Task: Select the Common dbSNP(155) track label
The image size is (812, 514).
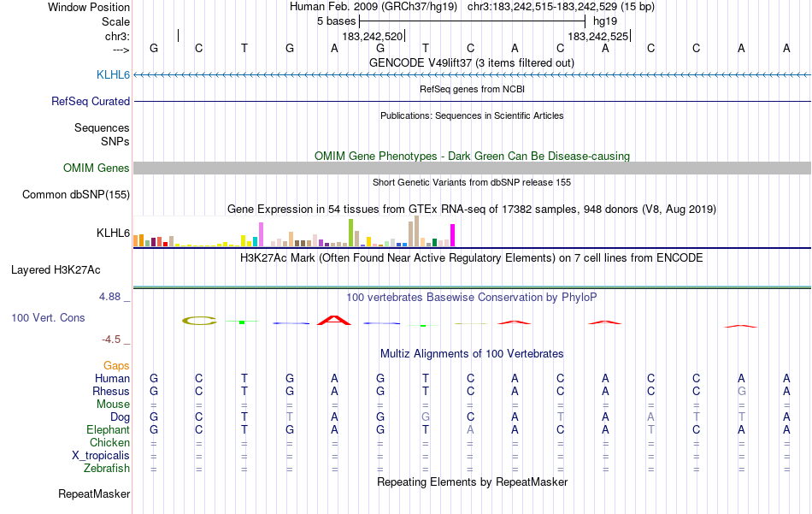Action: click(75, 194)
